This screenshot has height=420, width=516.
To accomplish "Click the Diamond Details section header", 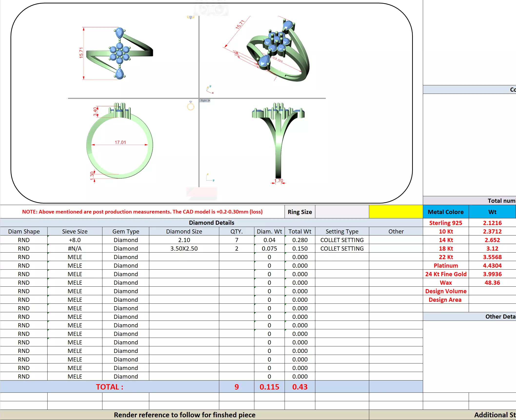I will click(x=211, y=223).
